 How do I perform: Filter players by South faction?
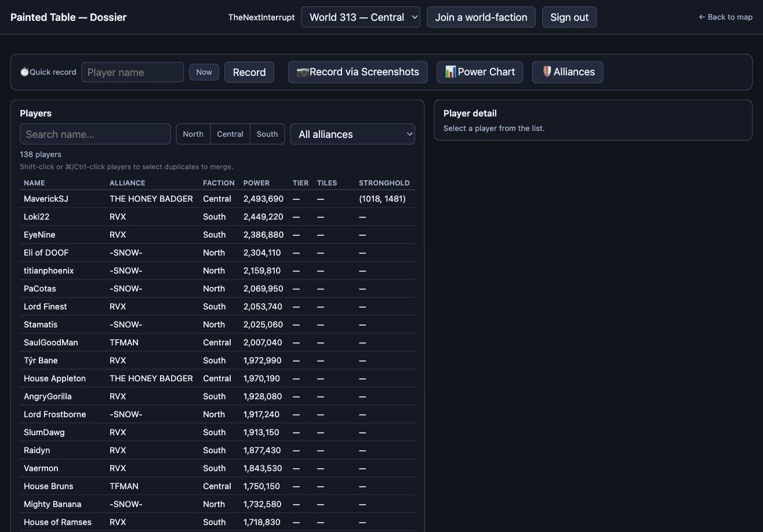pyautogui.click(x=267, y=134)
